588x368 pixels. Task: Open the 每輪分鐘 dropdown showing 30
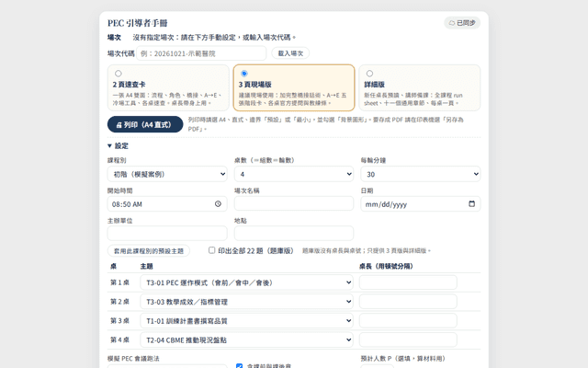tap(421, 174)
